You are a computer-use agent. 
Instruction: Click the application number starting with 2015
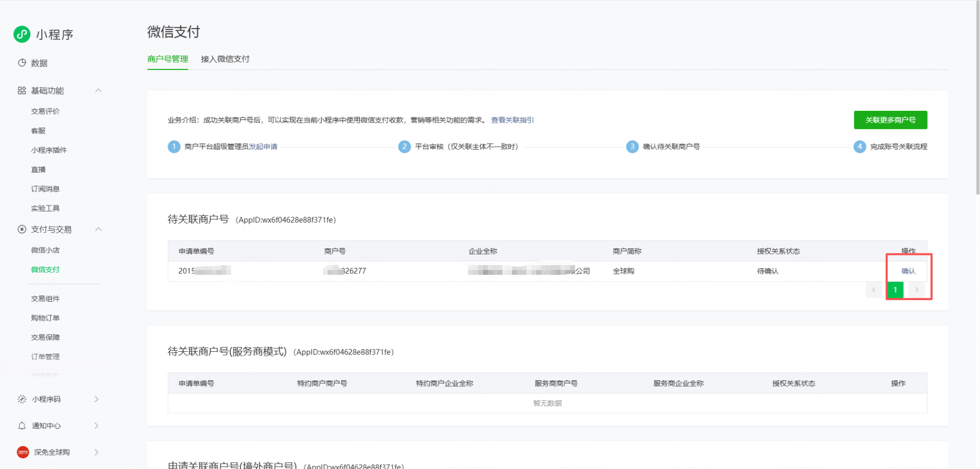(205, 271)
